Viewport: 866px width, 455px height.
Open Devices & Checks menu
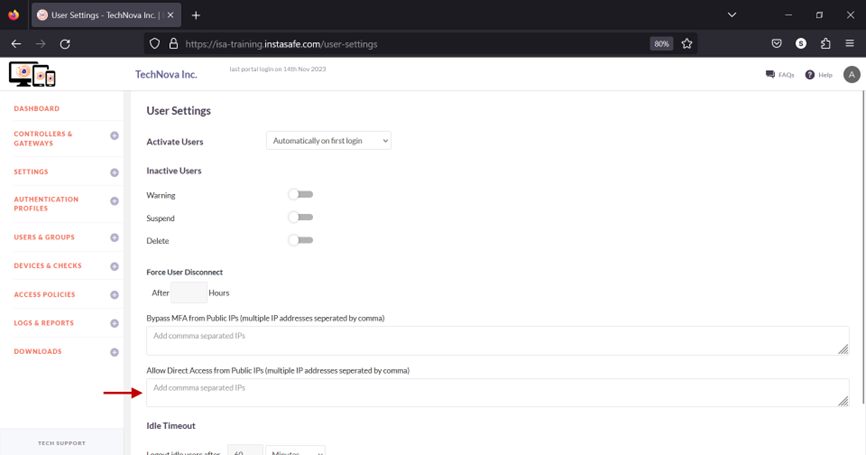coord(47,266)
